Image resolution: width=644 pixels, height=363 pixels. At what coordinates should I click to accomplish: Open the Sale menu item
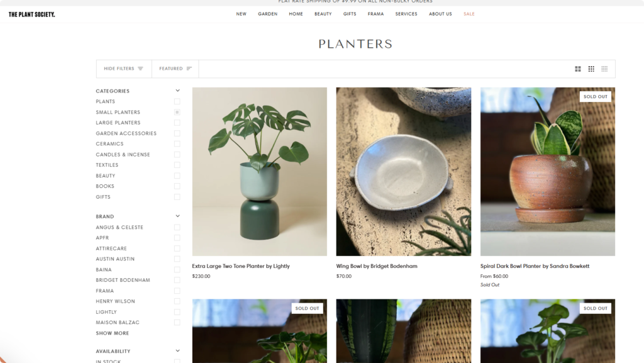tap(469, 14)
